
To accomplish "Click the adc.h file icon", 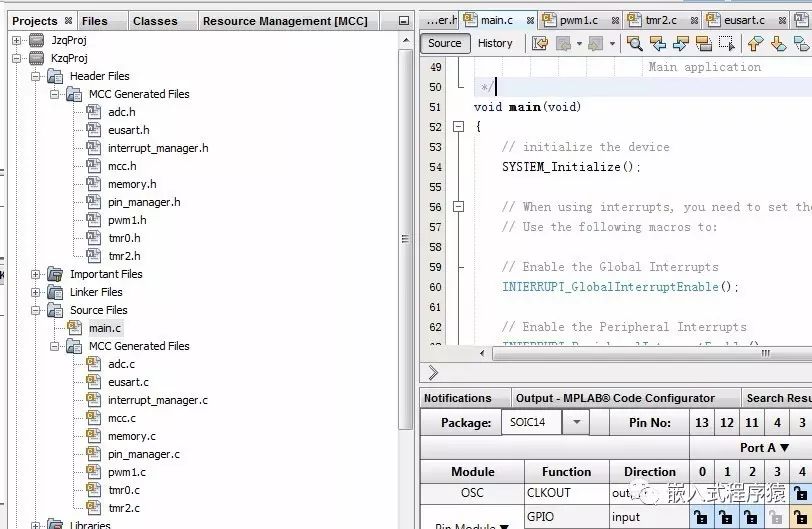I will pos(93,112).
